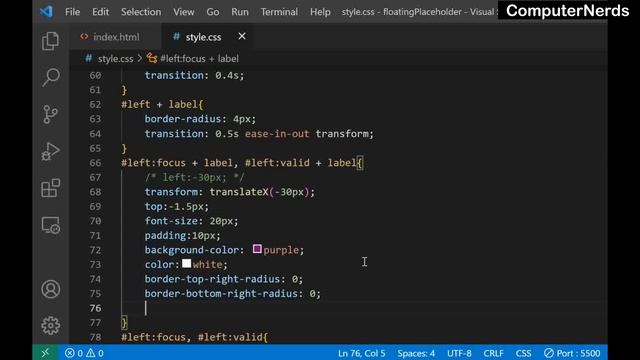Open the Source Control view
This screenshot has width=640, height=360.
point(51,114)
